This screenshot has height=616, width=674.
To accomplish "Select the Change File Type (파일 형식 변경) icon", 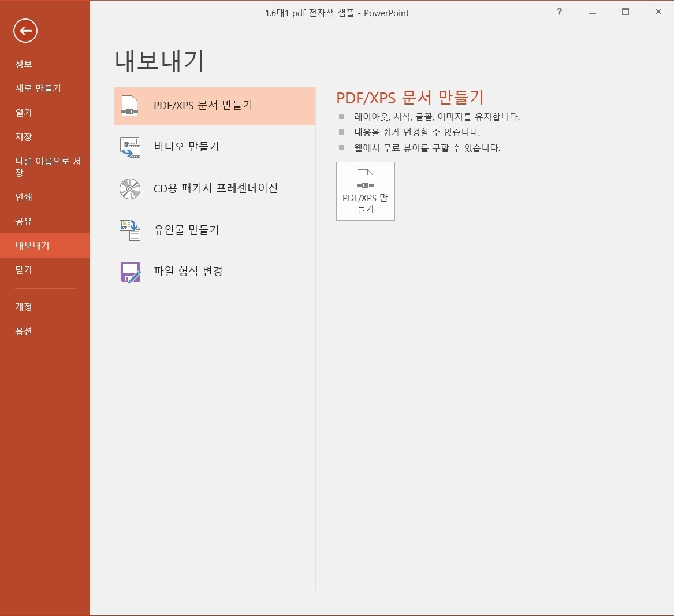I will click(129, 272).
